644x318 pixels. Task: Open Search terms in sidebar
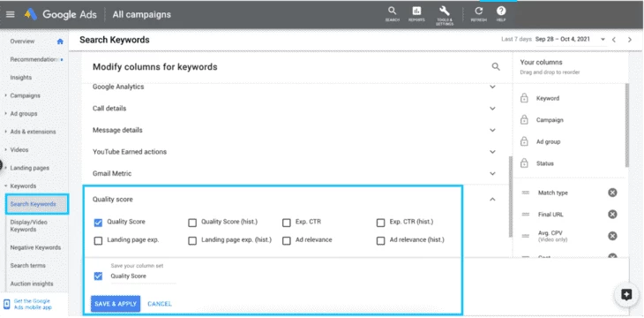pos(28,266)
